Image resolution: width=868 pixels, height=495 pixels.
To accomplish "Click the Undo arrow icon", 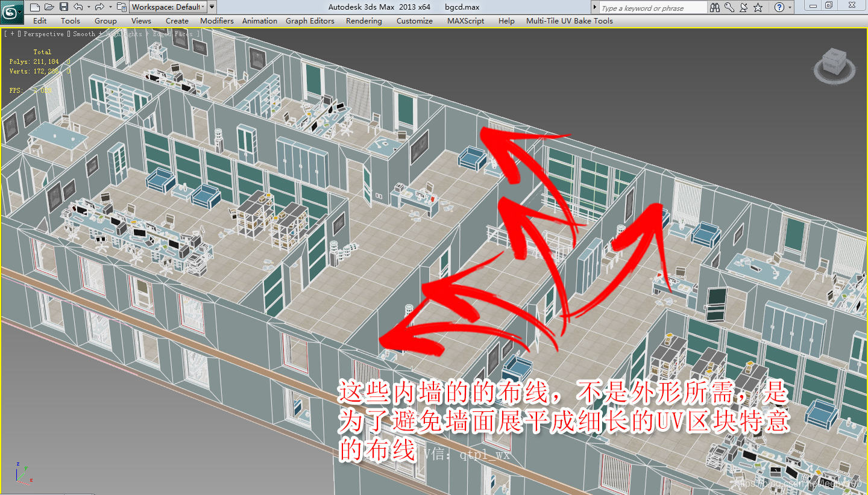I will [77, 7].
